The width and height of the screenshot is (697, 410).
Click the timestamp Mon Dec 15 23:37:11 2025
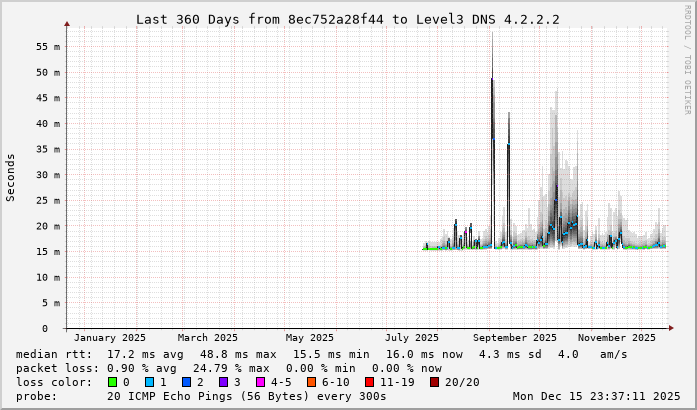pos(598,396)
